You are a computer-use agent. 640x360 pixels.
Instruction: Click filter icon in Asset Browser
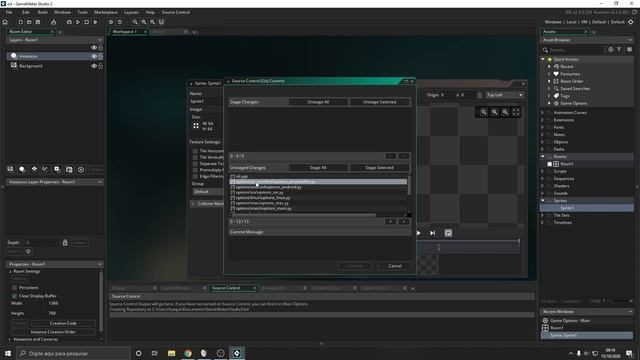click(620, 49)
